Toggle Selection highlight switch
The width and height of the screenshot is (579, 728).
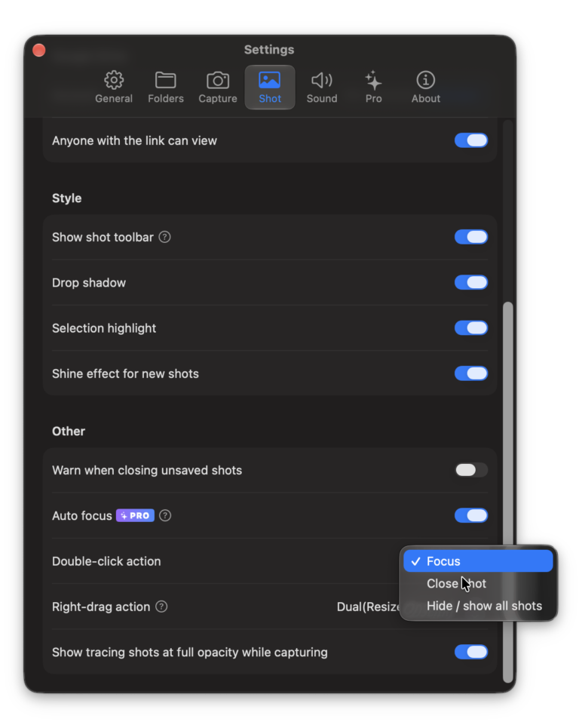tap(471, 327)
